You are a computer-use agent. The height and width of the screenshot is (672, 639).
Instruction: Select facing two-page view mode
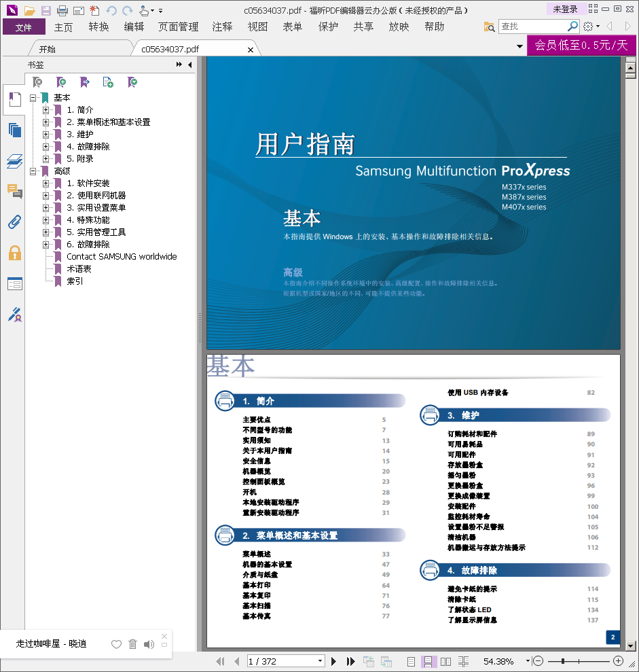point(446,662)
